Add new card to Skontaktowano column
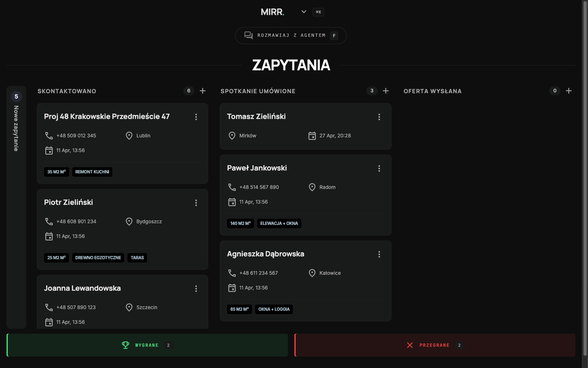The height and width of the screenshot is (368, 588). [203, 91]
